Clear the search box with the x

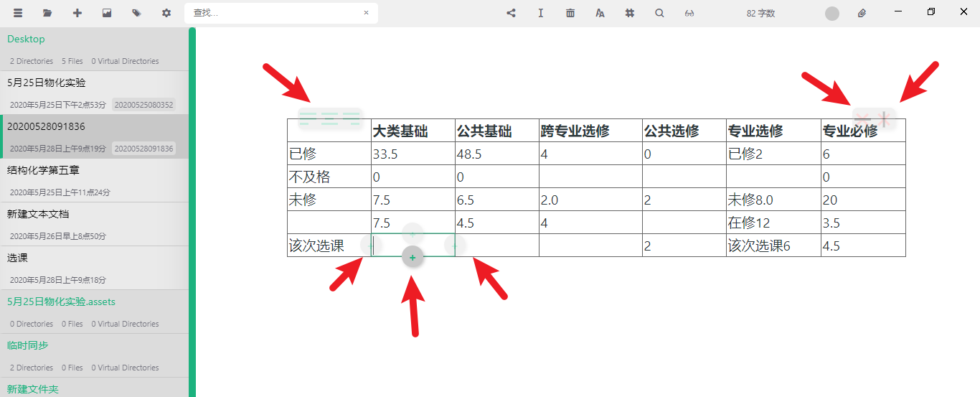coord(366,13)
